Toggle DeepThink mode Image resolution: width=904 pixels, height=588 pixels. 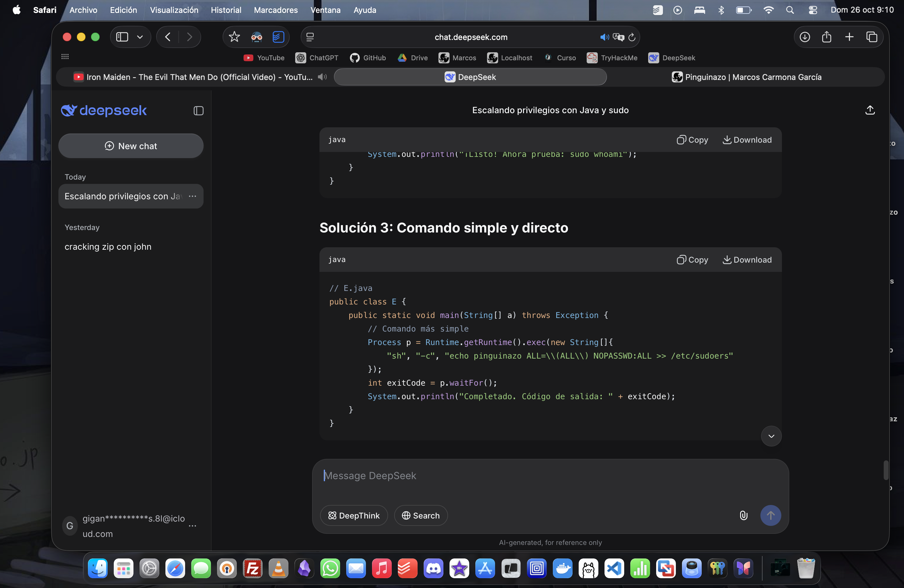point(354,515)
